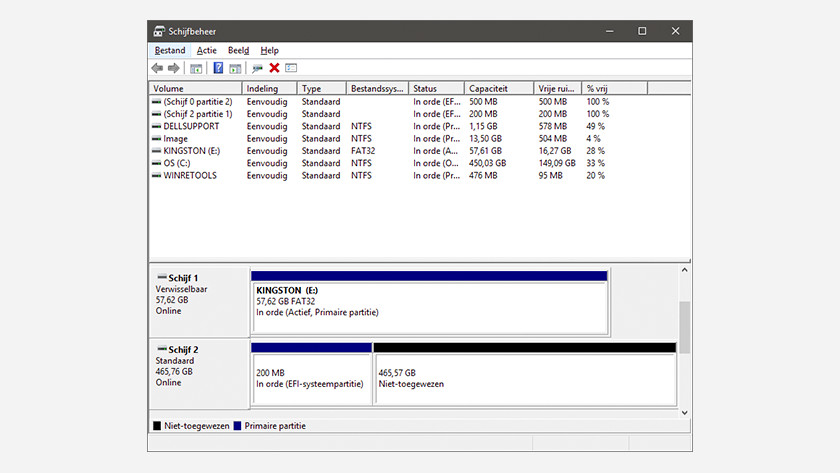Sort by the Indeling column header
The height and width of the screenshot is (473, 840).
[269, 88]
